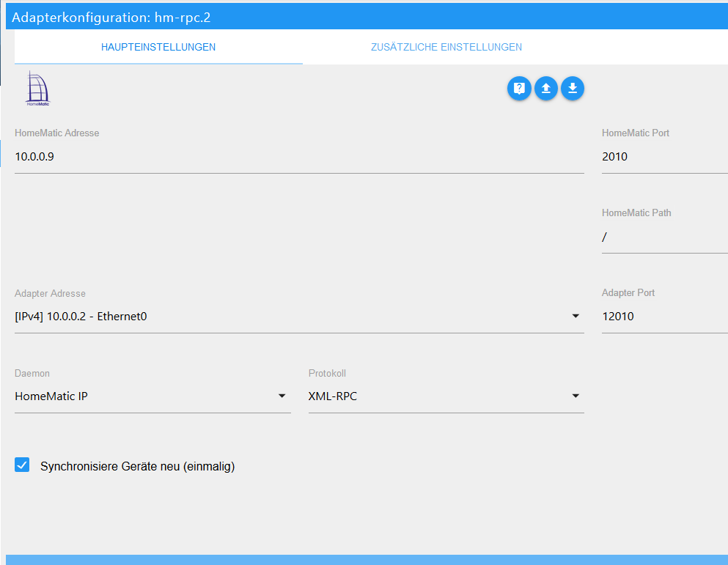
Task: Click the HomeMatic Path label
Action: 636,213
